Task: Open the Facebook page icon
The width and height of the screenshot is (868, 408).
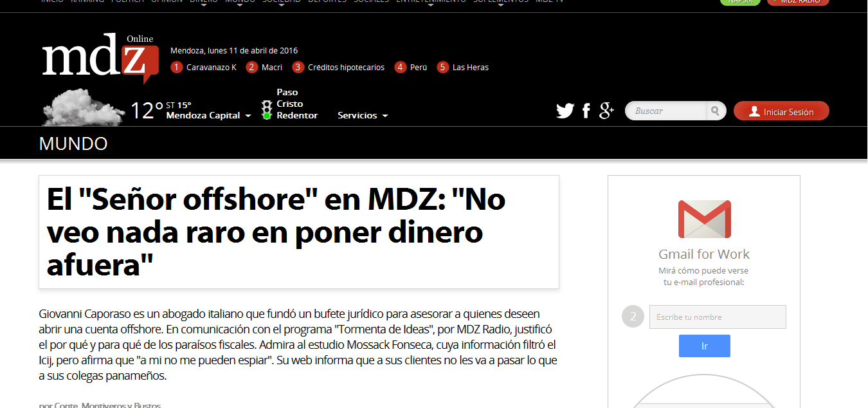Action: pyautogui.click(x=586, y=111)
